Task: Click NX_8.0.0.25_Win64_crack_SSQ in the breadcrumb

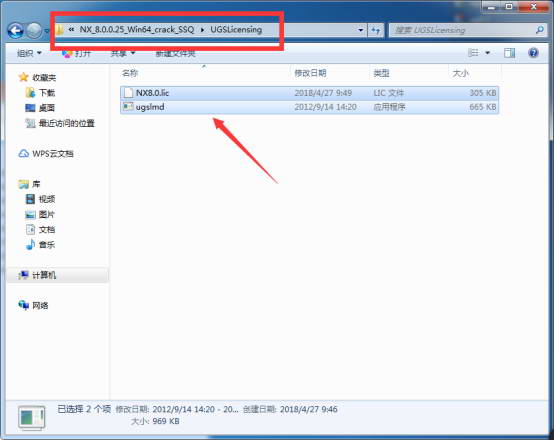Action: 137,30
